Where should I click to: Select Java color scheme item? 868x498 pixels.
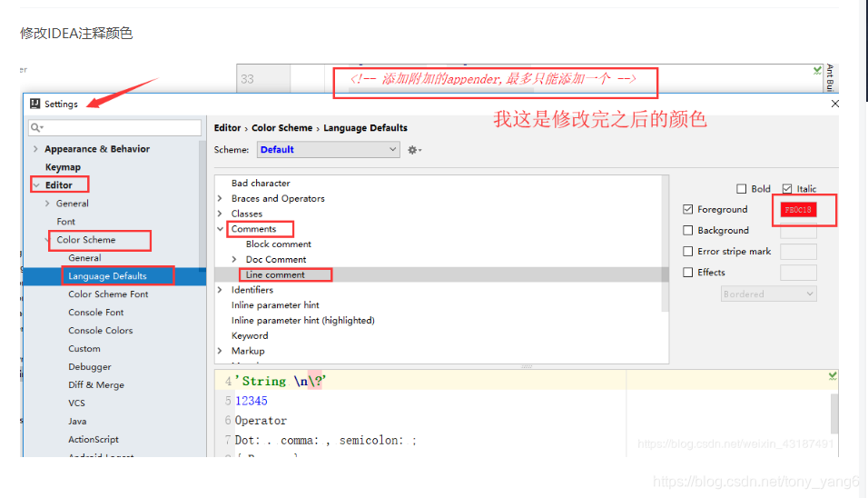coord(77,422)
